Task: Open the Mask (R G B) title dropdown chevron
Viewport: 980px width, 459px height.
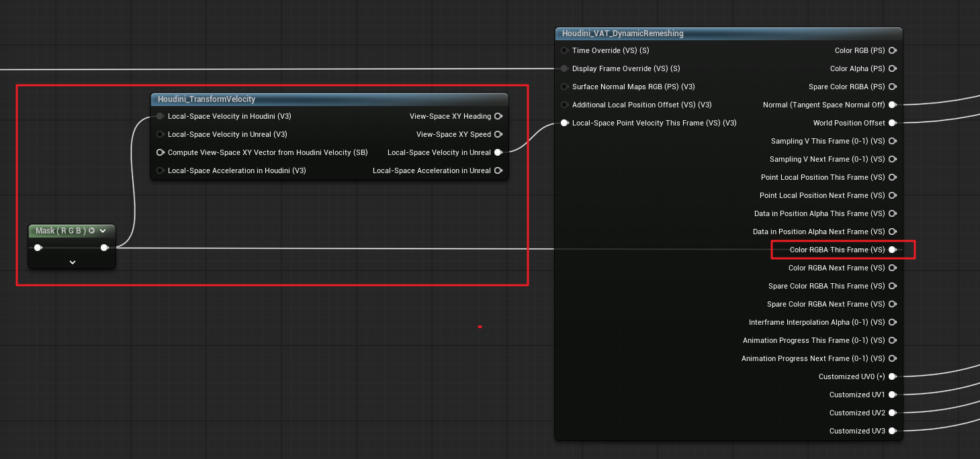Action: tap(103, 231)
